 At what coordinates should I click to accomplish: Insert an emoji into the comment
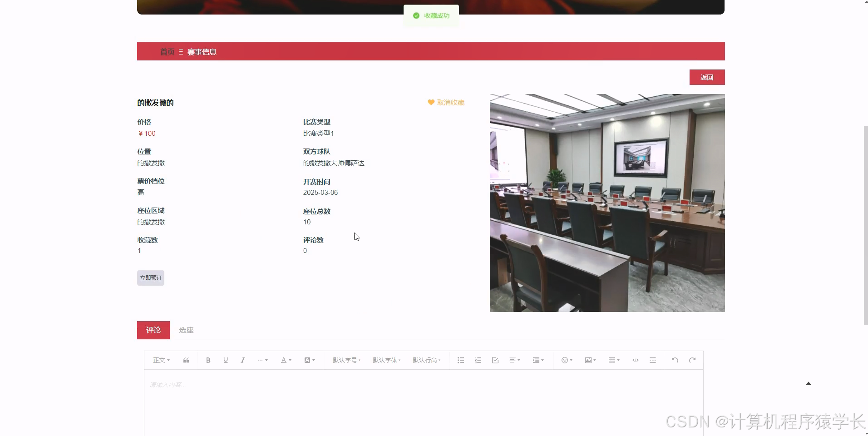(565, 360)
